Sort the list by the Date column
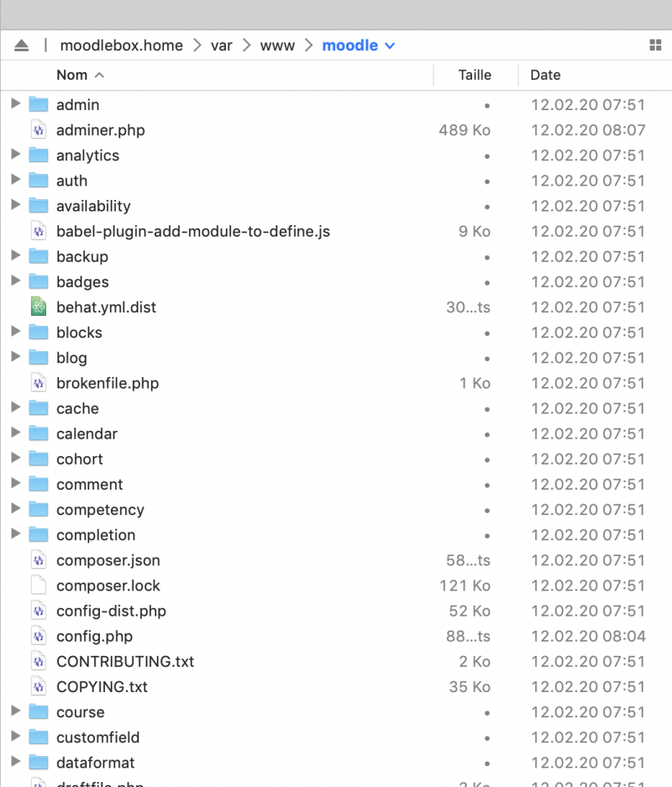The image size is (672, 787). (545, 76)
